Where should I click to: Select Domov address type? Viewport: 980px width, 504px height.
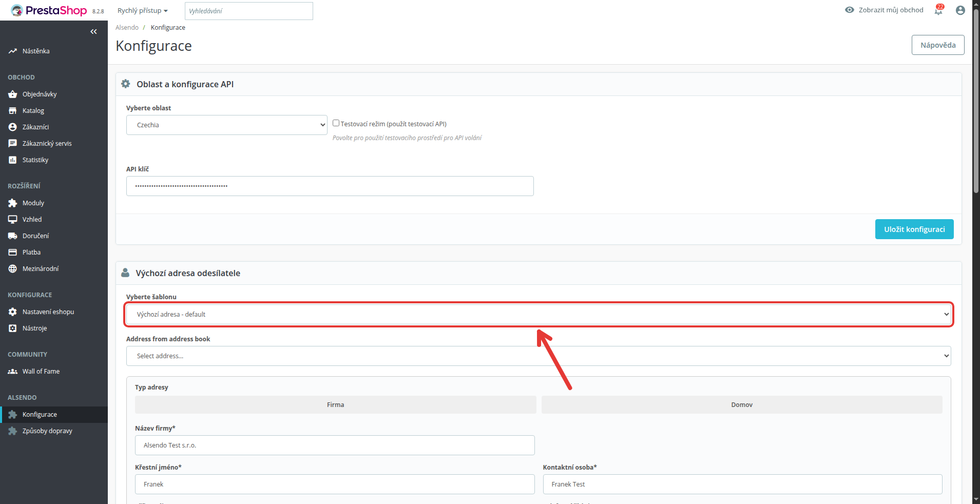click(x=742, y=405)
